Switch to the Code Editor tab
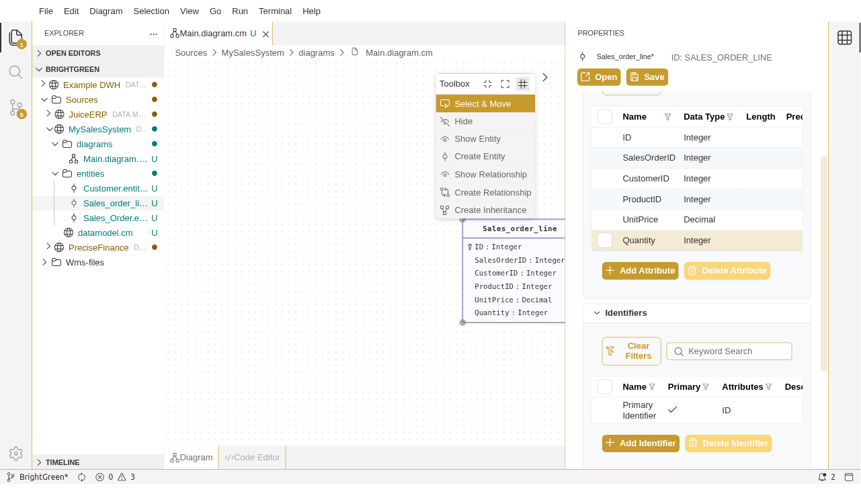The image size is (861, 504). pyautogui.click(x=252, y=458)
